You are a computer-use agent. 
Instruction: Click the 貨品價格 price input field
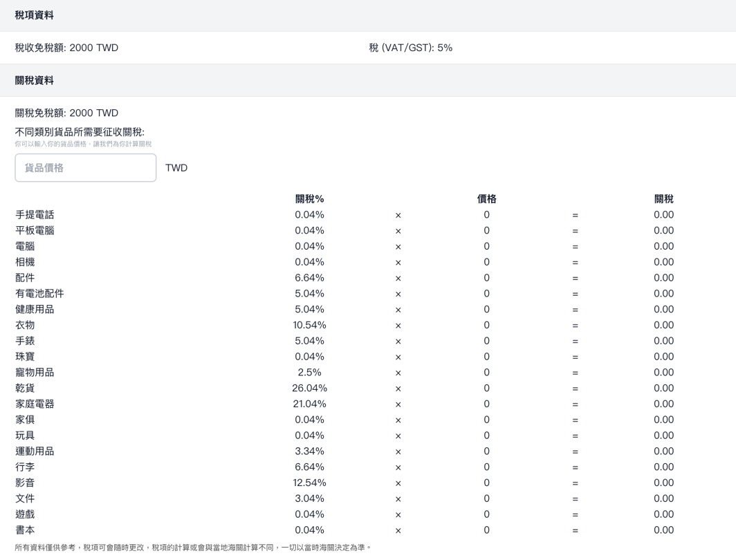[86, 168]
